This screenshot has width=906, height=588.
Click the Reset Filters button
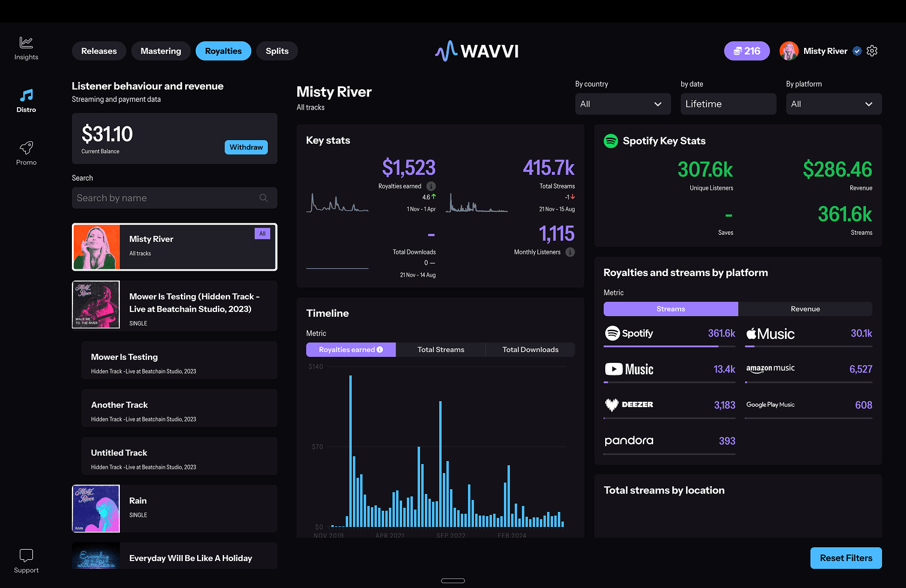click(845, 558)
